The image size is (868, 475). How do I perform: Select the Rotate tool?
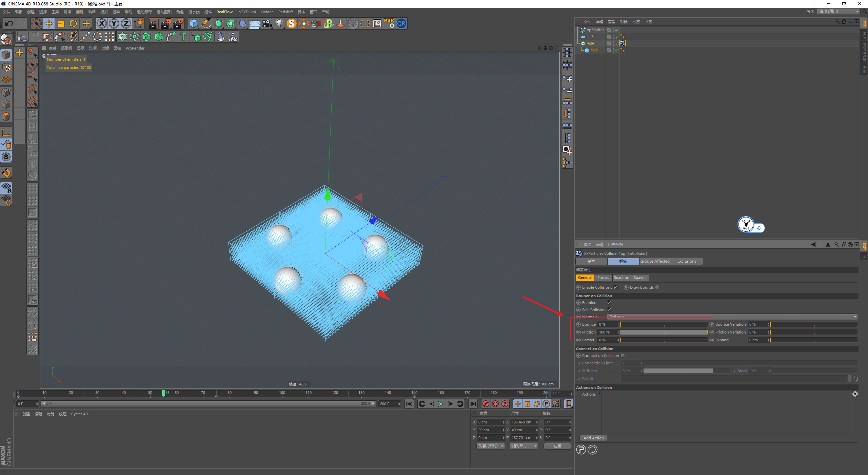(73, 24)
